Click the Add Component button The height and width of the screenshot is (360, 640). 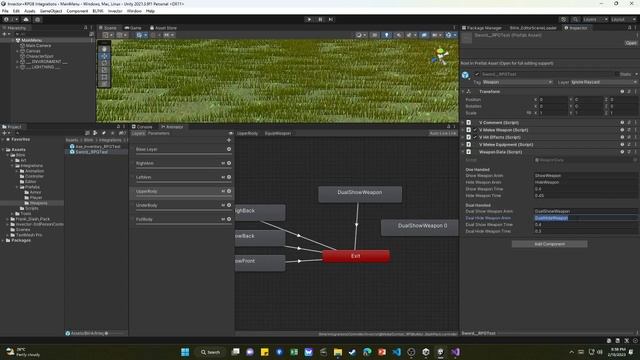tap(549, 244)
